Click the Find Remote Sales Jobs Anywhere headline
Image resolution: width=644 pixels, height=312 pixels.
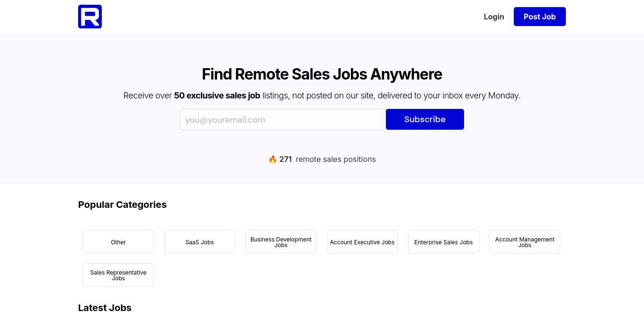click(322, 74)
